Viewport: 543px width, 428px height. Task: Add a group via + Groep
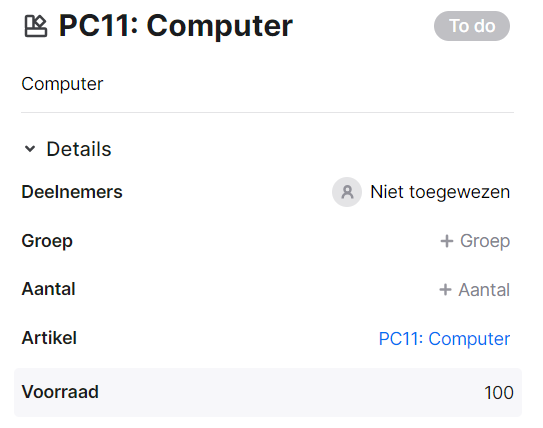coord(475,241)
